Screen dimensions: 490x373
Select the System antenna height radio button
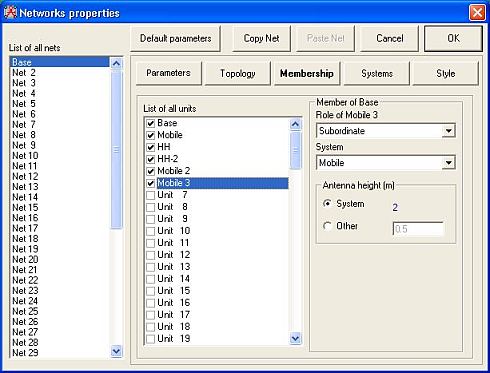pos(327,204)
